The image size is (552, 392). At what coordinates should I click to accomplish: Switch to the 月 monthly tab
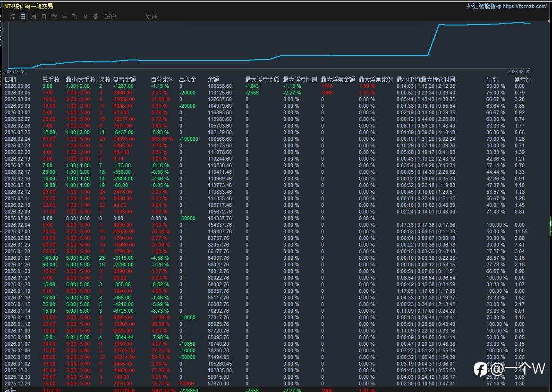(x=44, y=17)
